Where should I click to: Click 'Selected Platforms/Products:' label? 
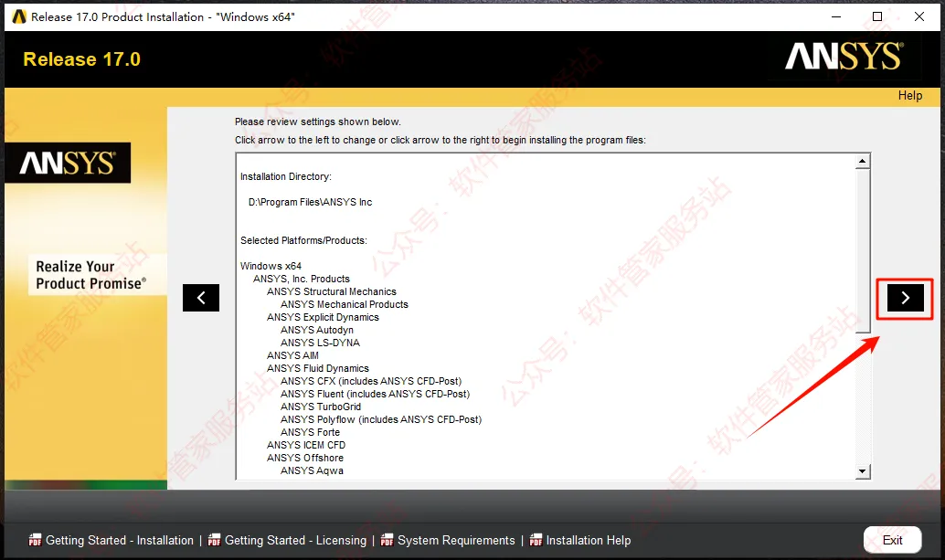303,240
